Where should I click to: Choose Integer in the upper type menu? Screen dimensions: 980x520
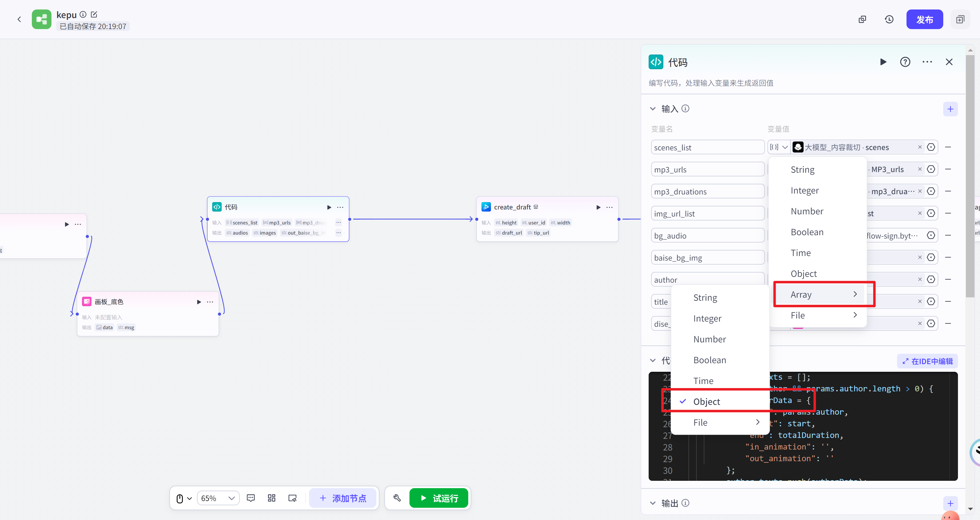tap(818, 190)
